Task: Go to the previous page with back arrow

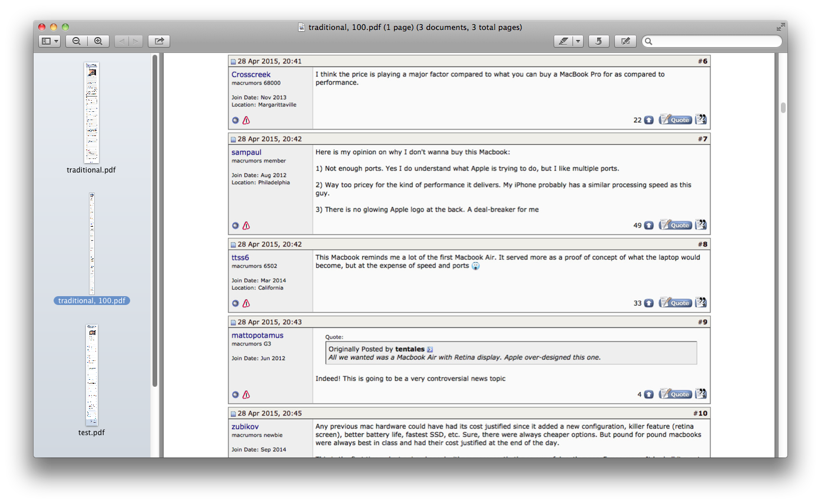Action: 121,41
